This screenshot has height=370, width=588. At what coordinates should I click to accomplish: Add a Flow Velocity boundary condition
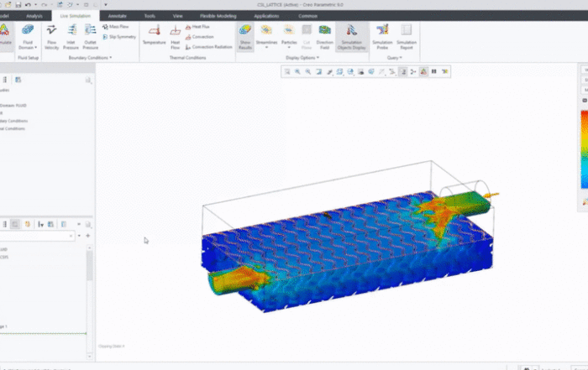[52, 37]
